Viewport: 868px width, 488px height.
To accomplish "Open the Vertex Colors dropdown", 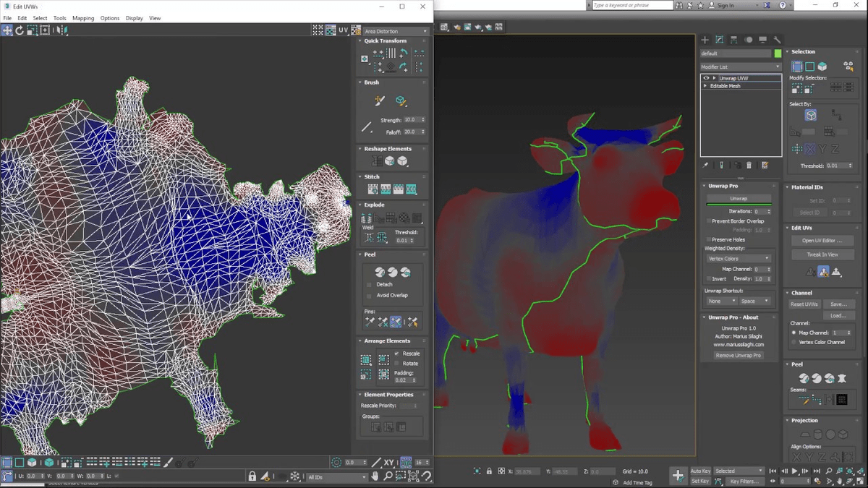I will pyautogui.click(x=739, y=258).
